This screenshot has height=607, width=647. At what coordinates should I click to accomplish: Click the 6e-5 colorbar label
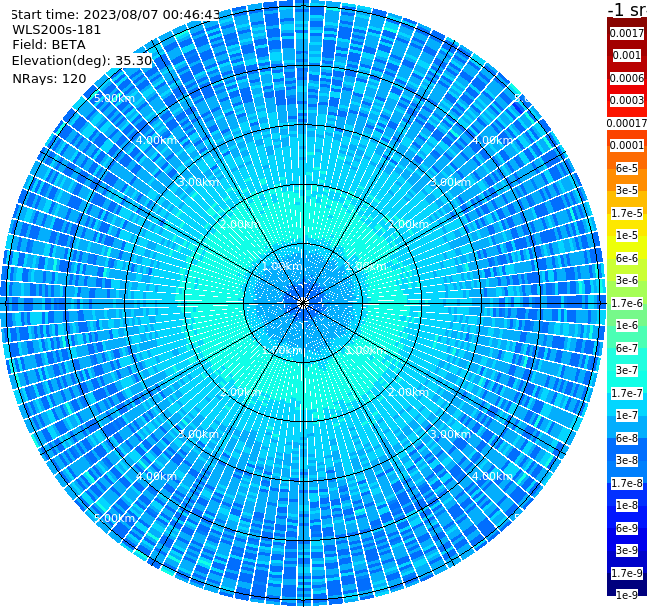pyautogui.click(x=627, y=168)
